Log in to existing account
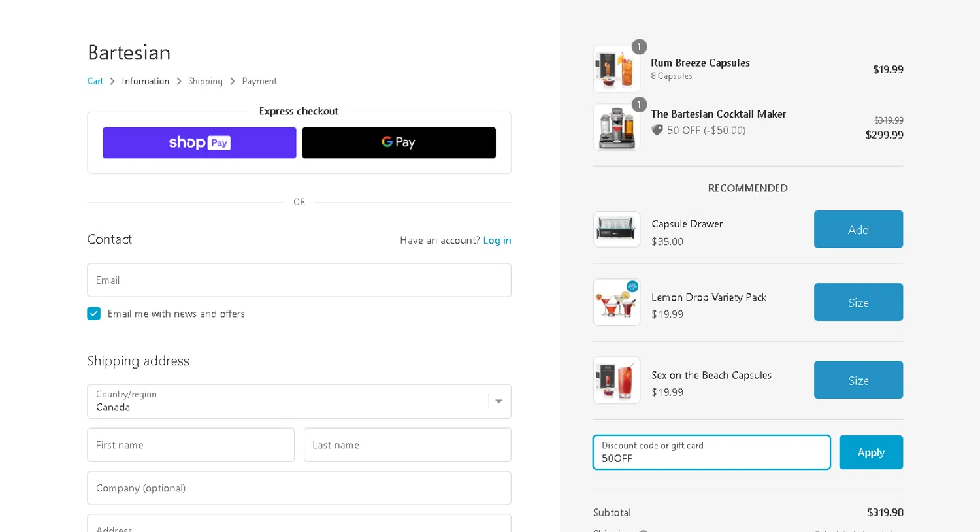The width and height of the screenshot is (980, 532). (x=497, y=241)
